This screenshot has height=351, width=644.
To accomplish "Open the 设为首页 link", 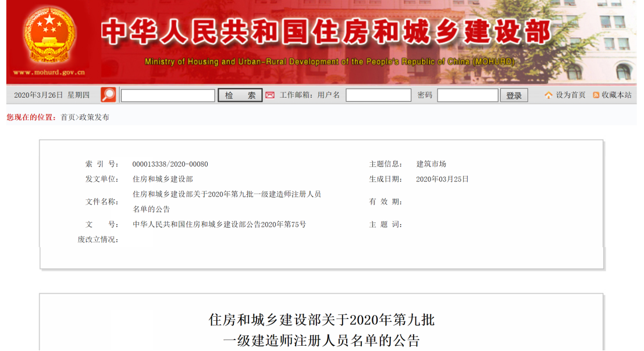I will tap(571, 95).
